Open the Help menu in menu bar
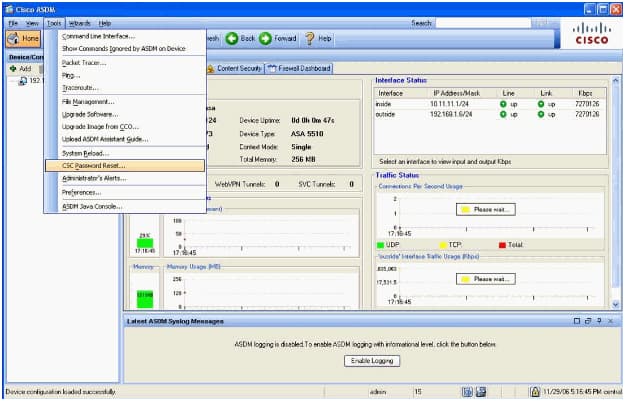The image size is (625, 401). (105, 24)
